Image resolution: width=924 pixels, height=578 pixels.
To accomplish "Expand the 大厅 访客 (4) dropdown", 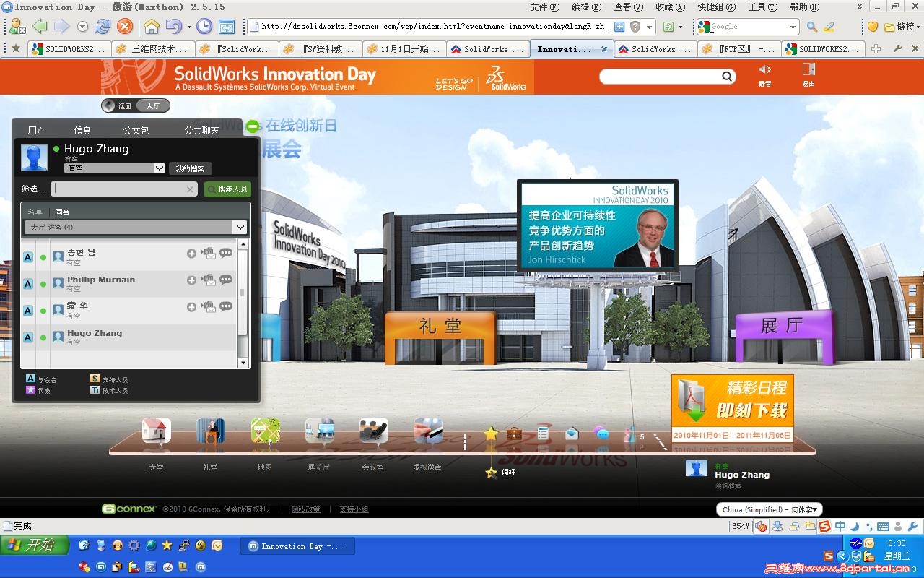I will click(x=135, y=227).
